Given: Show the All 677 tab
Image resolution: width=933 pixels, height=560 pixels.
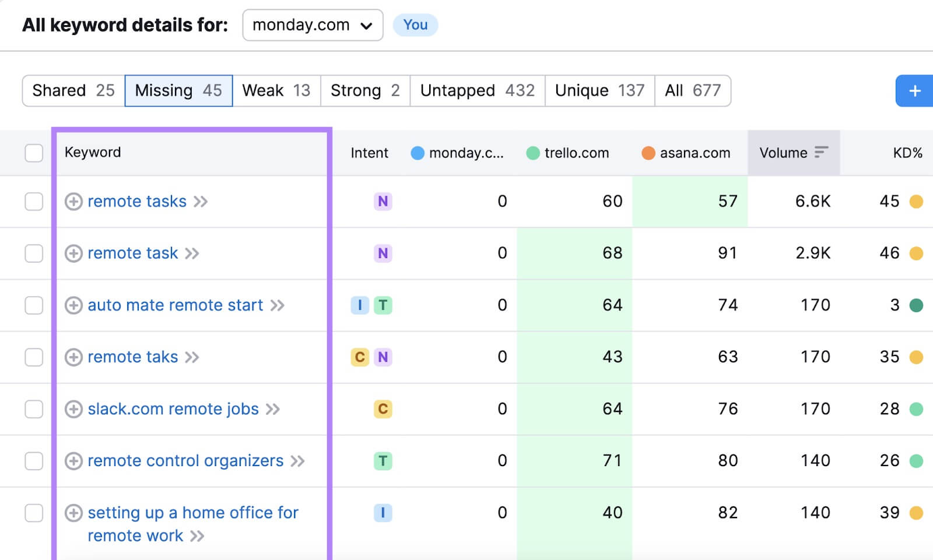Looking at the screenshot, I should 693,90.
